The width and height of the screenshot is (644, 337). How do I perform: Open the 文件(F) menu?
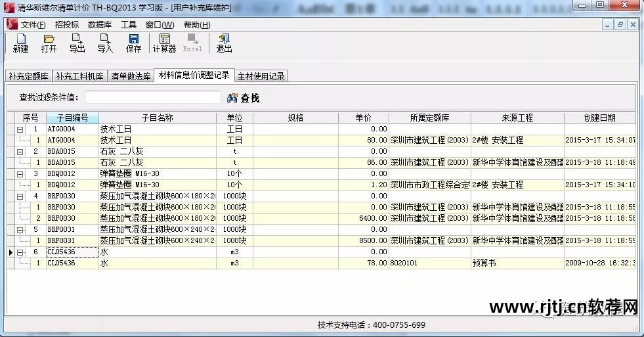(x=33, y=25)
